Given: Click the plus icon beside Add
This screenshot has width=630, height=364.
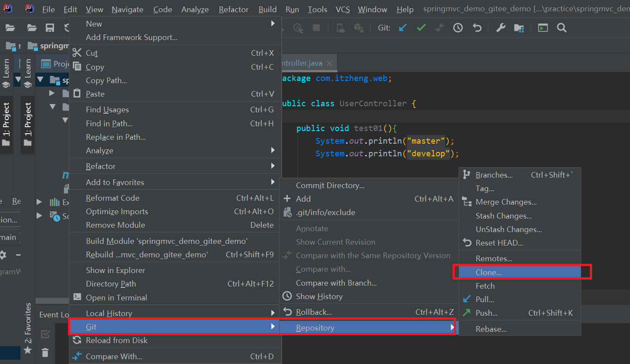Looking at the screenshot, I should (287, 199).
